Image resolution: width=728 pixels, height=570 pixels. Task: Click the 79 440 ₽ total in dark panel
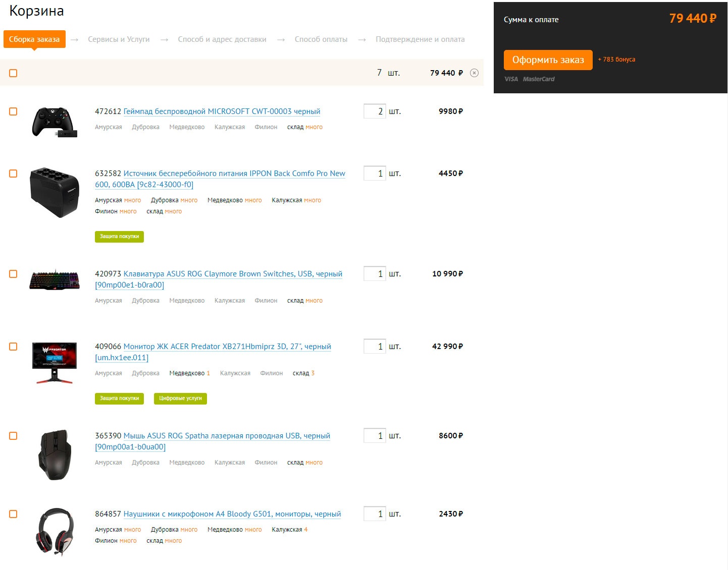[x=693, y=19]
